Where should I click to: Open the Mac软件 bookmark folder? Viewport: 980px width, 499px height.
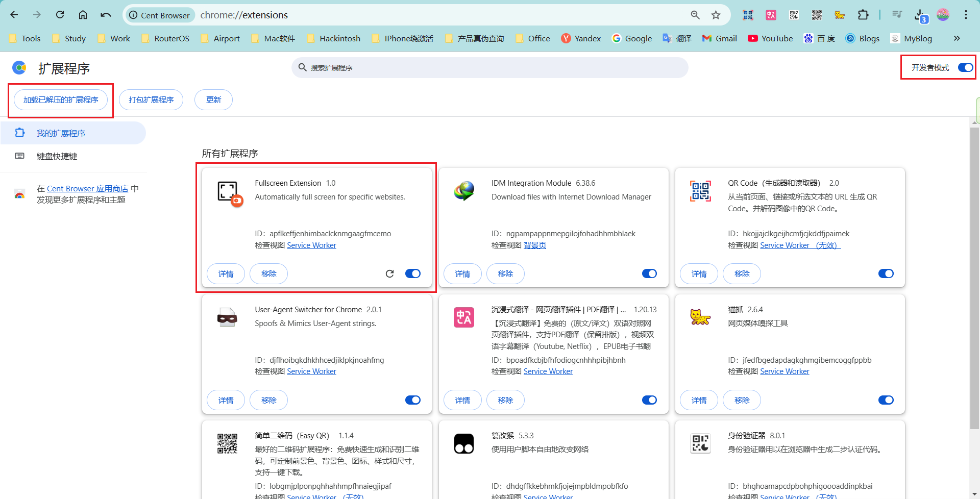click(x=274, y=38)
